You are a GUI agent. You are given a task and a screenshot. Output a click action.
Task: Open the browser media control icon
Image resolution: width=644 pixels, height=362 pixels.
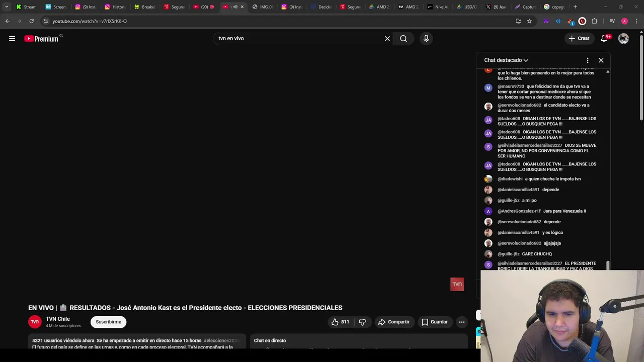click(x=612, y=21)
